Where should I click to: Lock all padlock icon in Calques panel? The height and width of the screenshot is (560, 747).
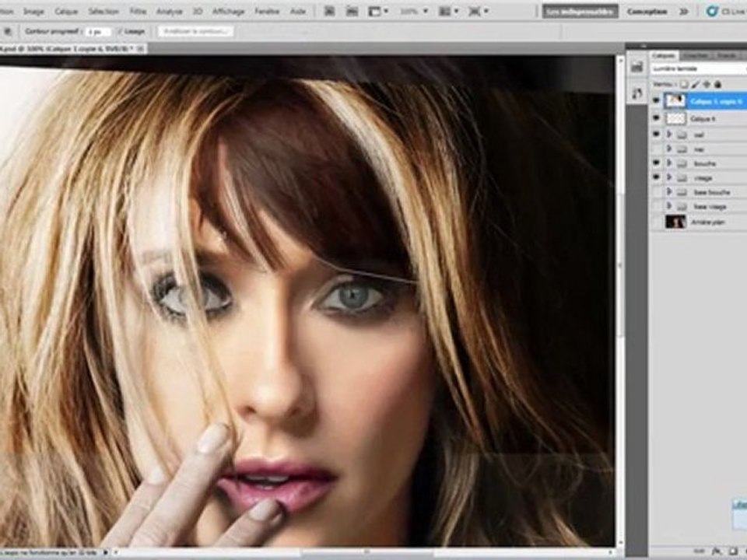pyautogui.click(x=718, y=84)
